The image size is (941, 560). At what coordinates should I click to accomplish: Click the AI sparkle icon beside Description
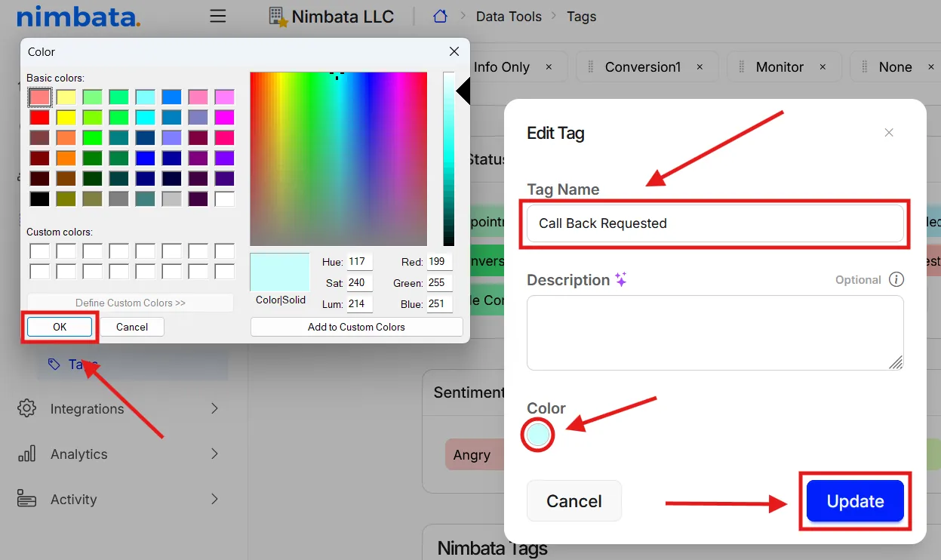tap(620, 279)
